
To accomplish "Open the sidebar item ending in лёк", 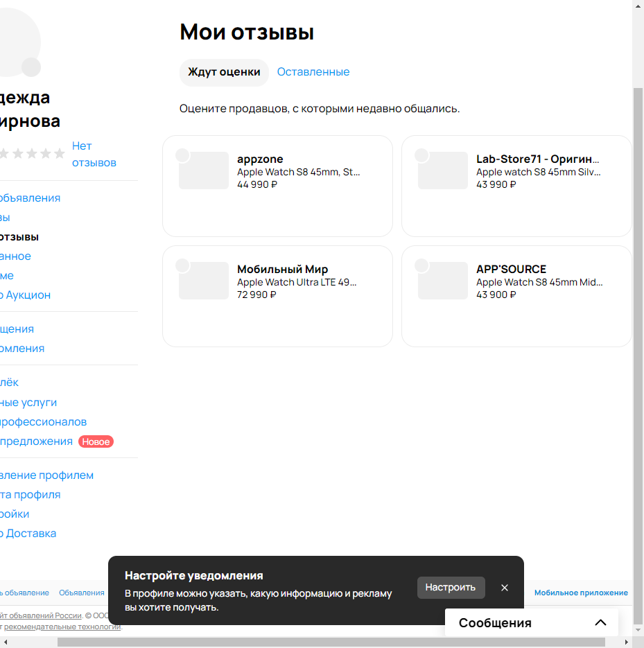I will point(9,383).
